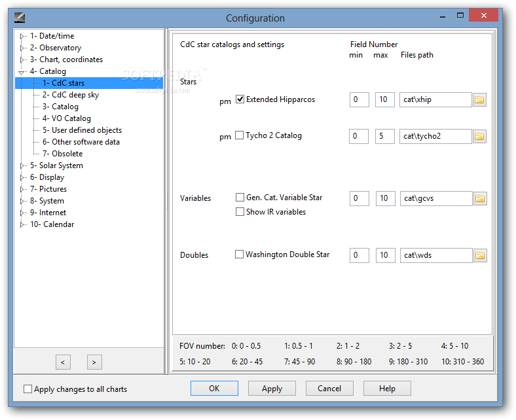The width and height of the screenshot is (516, 420).
Task: Browse folder for cat\gcvs path
Action: [480, 199]
